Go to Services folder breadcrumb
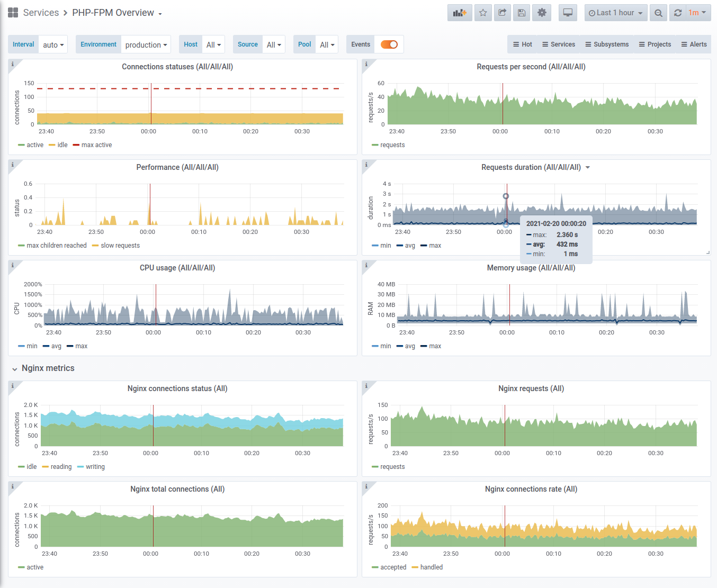Image resolution: width=717 pixels, height=588 pixels. tap(41, 13)
